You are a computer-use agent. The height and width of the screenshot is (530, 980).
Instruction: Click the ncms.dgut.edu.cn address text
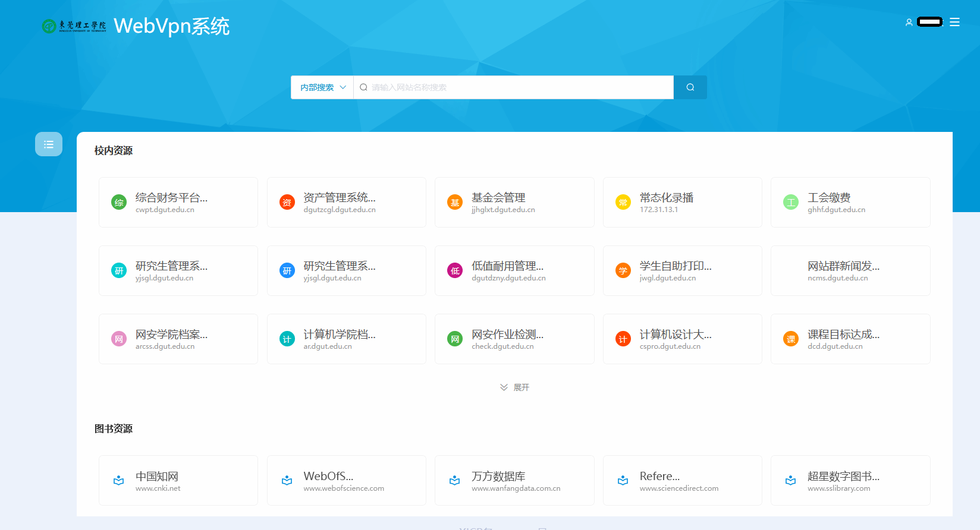point(837,278)
